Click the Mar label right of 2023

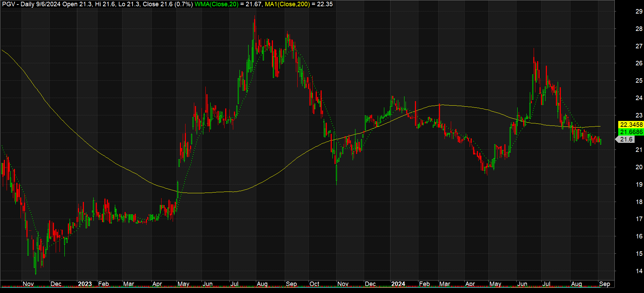[x=128, y=284]
